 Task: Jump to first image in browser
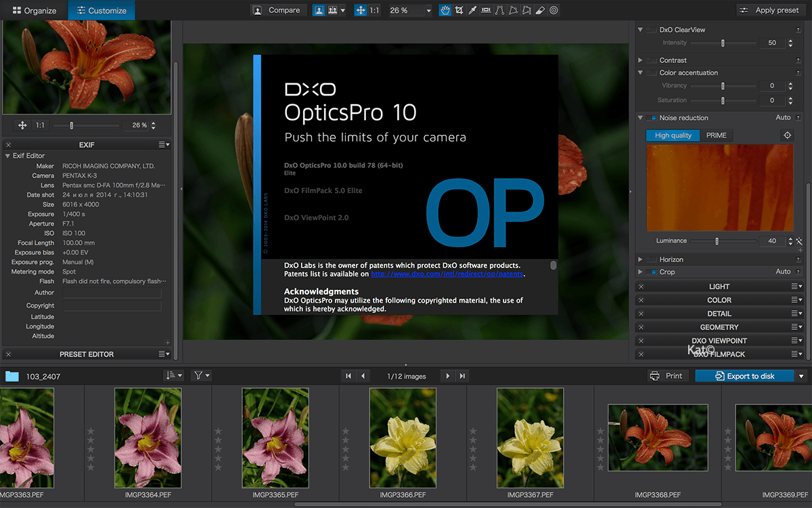coord(348,376)
